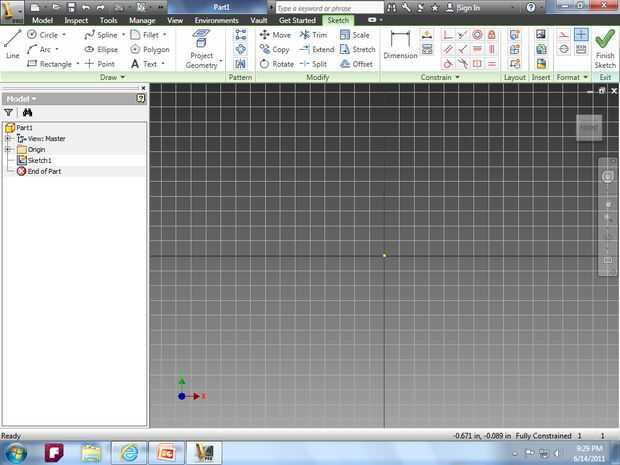Switch to the Tools tab

point(108,20)
